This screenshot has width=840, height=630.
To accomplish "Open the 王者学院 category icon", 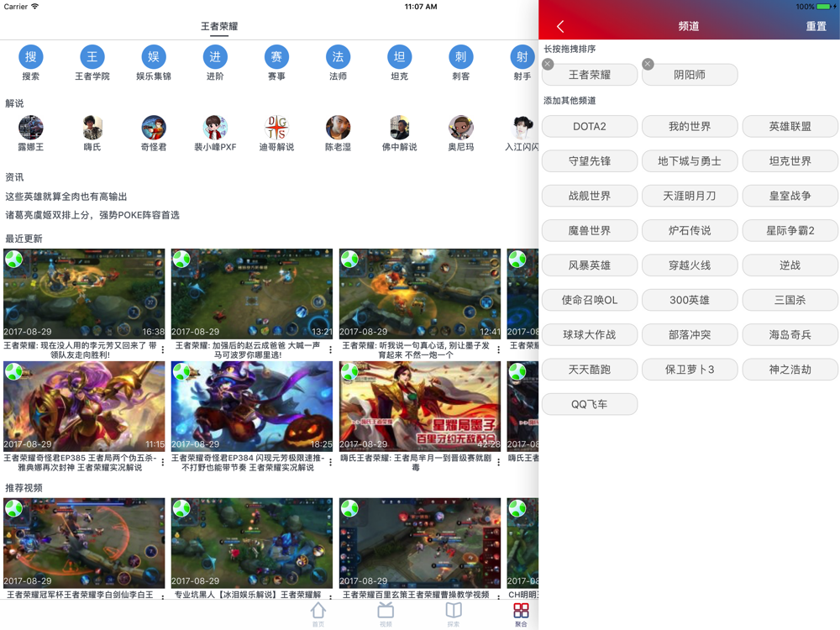I will point(92,57).
